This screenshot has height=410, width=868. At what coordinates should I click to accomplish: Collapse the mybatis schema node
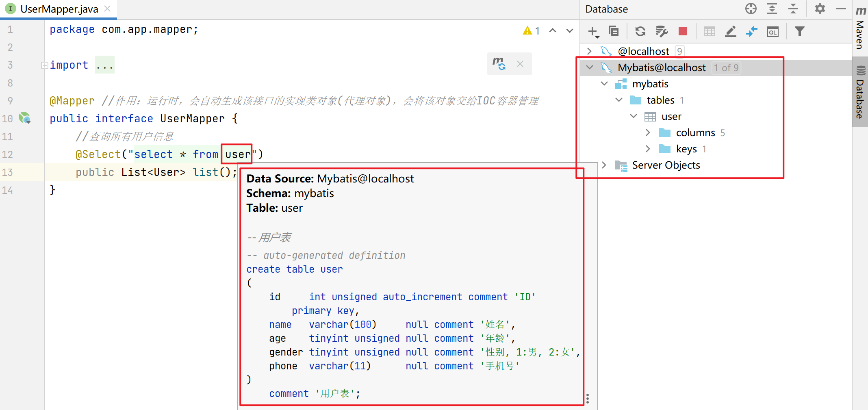[604, 84]
